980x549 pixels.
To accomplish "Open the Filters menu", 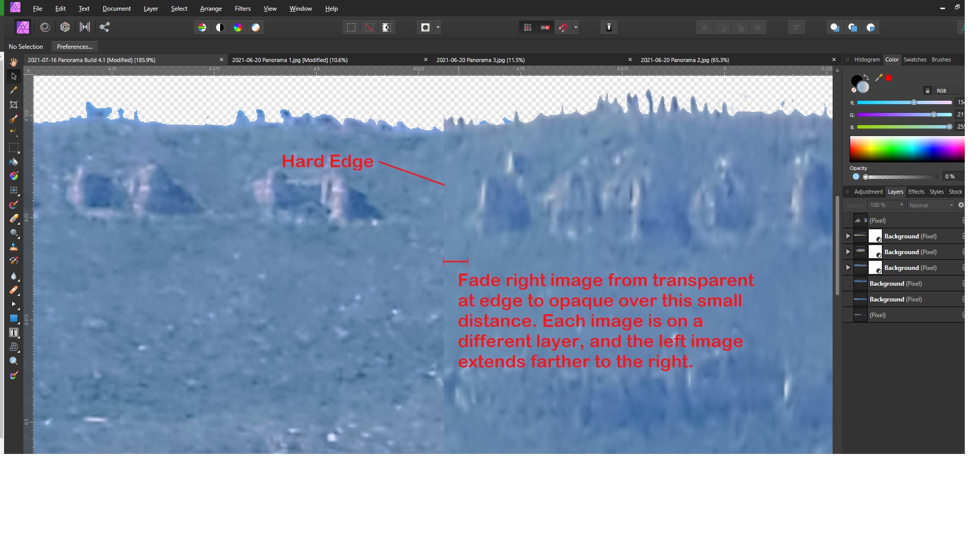I will 242,9.
